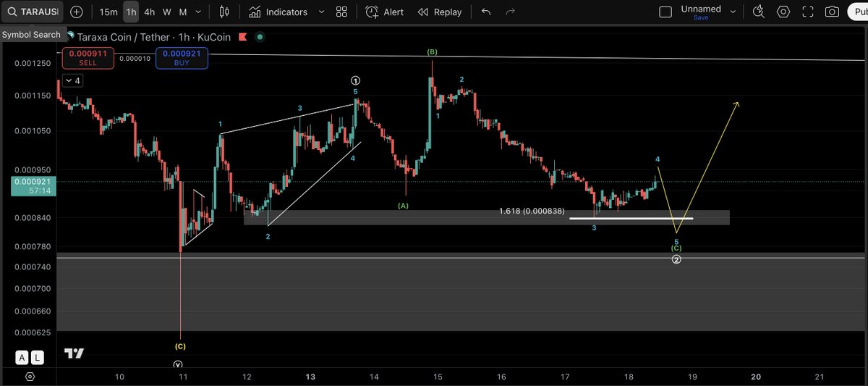Open the Indicators dialog

click(x=278, y=12)
